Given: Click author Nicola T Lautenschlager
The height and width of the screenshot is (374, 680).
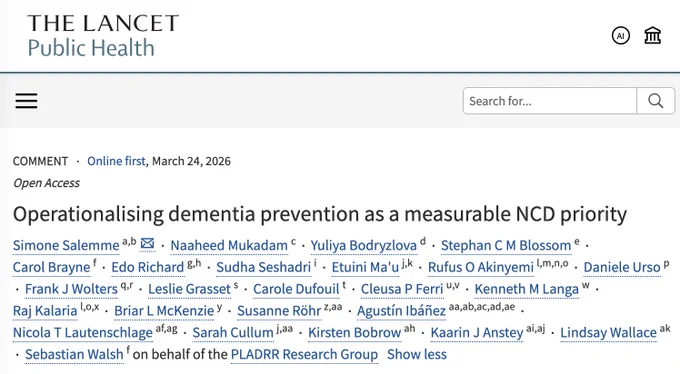Looking at the screenshot, I should point(83,333).
